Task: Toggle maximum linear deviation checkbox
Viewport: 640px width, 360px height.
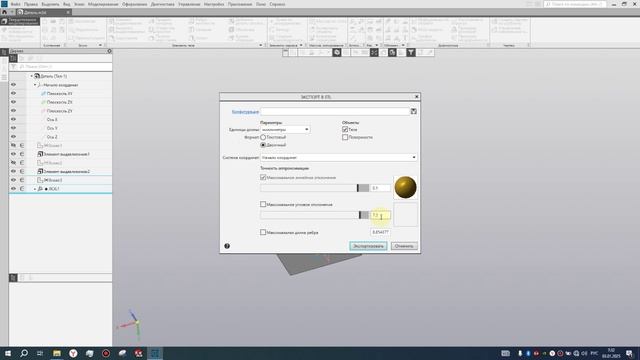Action: coord(263,178)
